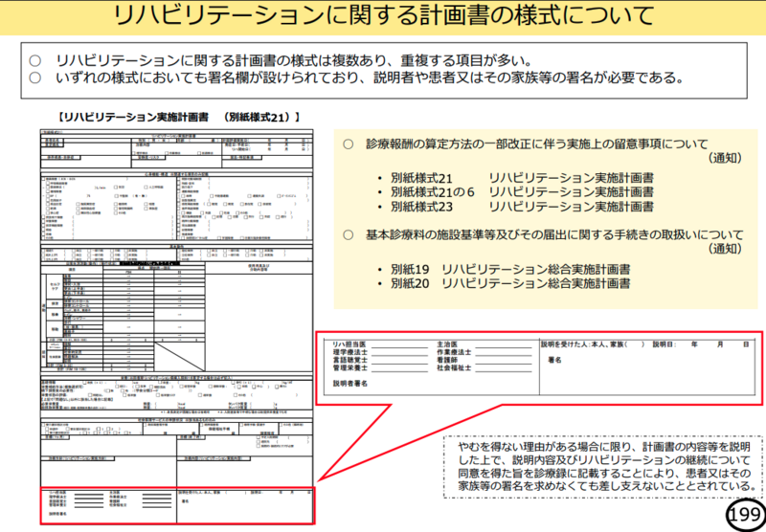Click the 作業療法士 signature line
The height and width of the screenshot is (532, 766).
tap(503, 354)
